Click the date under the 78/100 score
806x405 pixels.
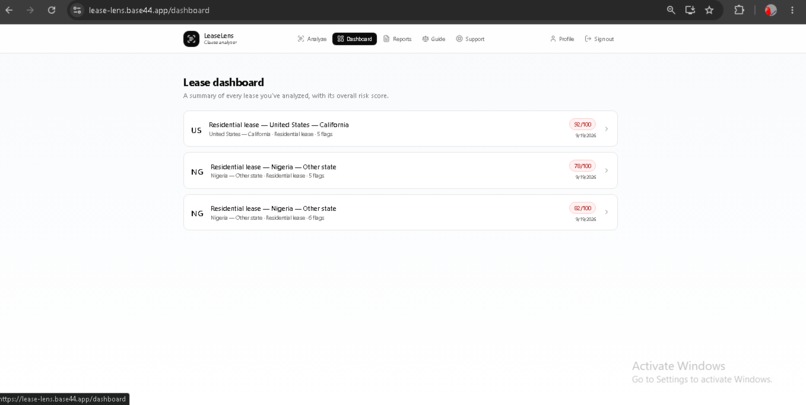pos(585,177)
